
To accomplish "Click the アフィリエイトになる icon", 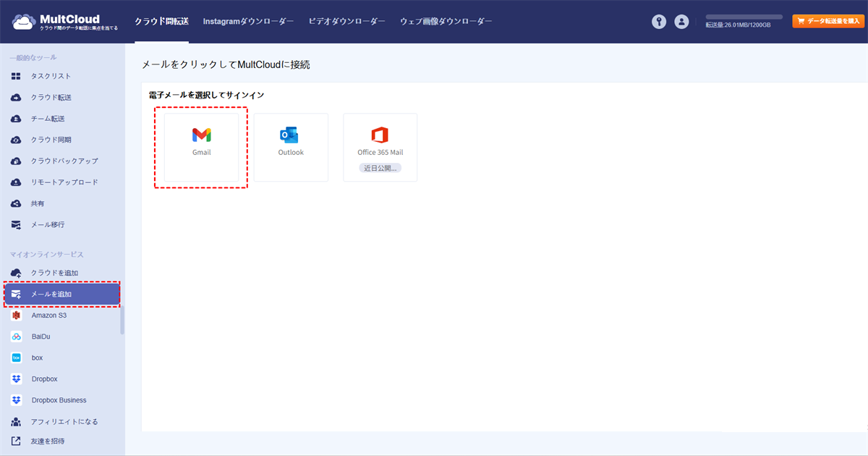I will tap(16, 421).
